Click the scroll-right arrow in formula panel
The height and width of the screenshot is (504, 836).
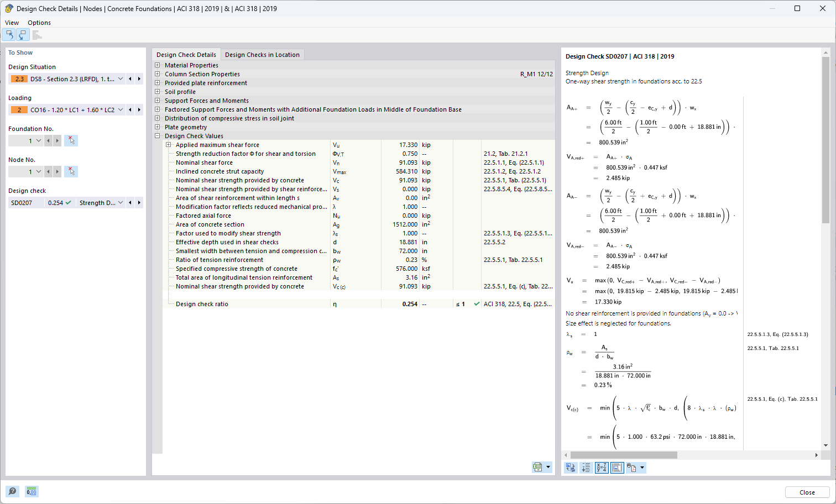[x=817, y=455]
